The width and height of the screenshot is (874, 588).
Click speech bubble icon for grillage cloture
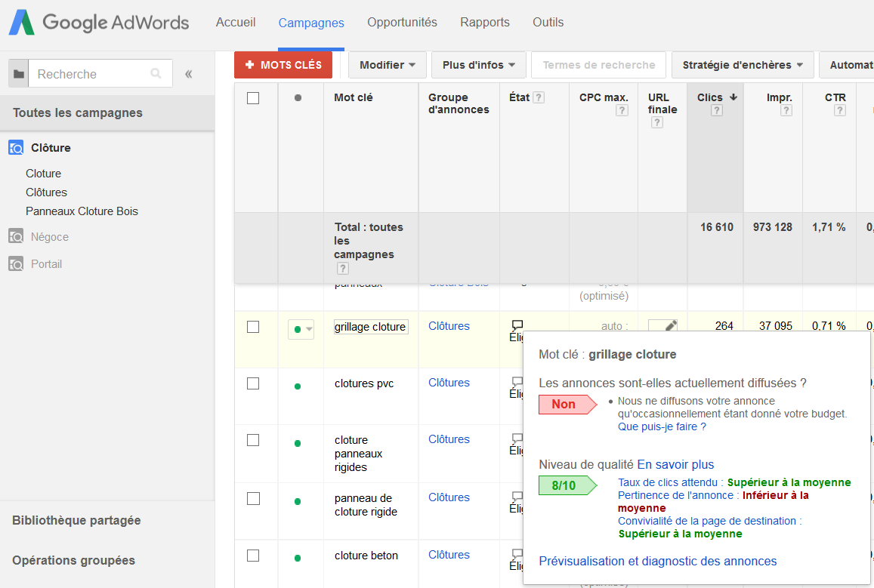517,324
